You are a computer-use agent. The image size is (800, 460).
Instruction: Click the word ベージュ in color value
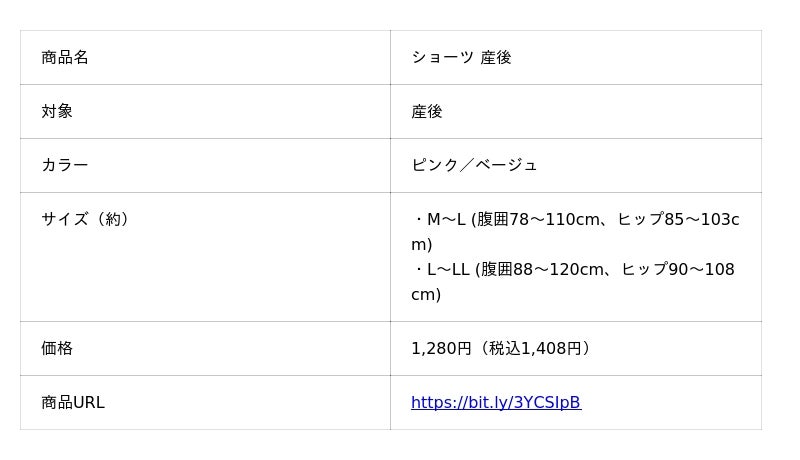point(512,166)
